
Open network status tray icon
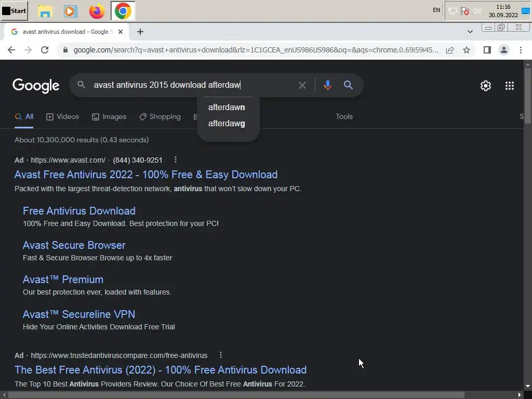(x=453, y=11)
